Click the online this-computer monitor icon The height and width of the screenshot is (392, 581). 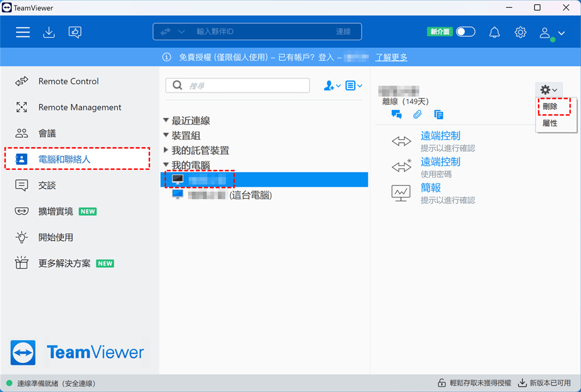tap(178, 195)
